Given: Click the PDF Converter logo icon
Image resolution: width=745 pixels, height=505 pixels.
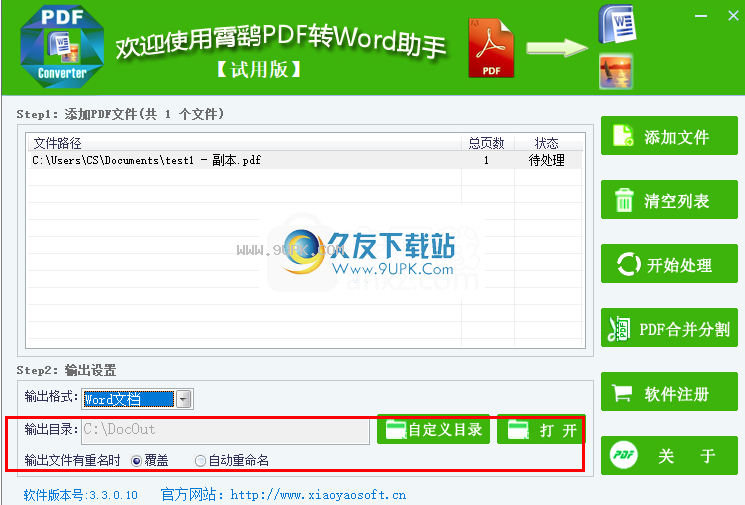Looking at the screenshot, I should [62, 47].
